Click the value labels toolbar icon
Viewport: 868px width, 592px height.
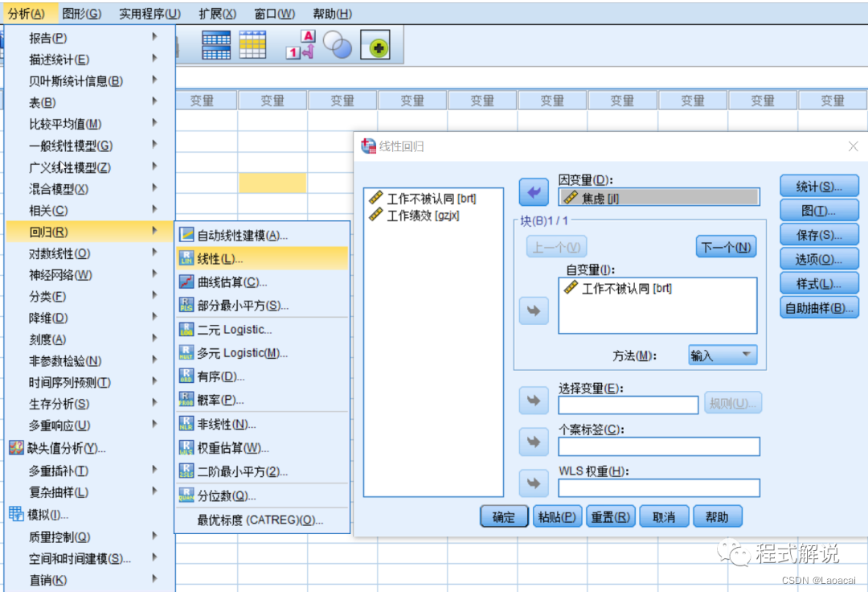(x=301, y=44)
